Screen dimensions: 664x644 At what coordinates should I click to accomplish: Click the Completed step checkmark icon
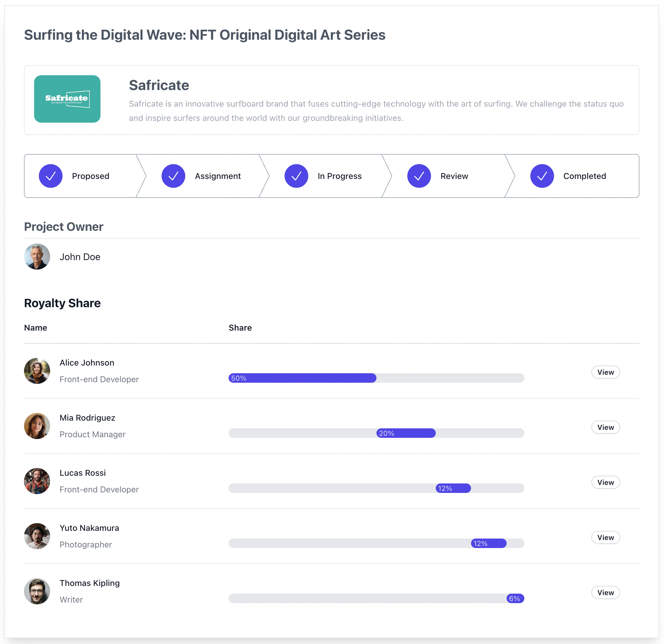(x=542, y=176)
